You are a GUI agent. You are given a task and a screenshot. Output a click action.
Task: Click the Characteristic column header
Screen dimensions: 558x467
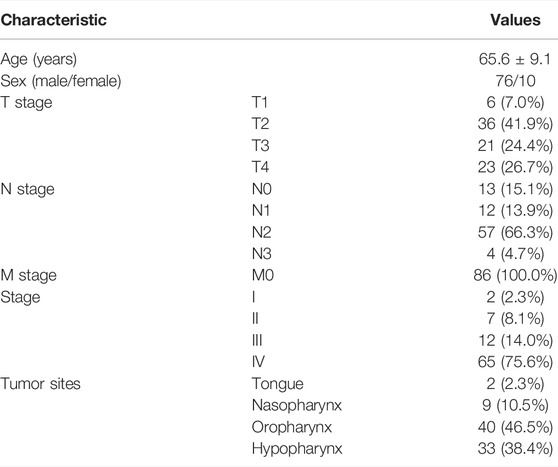[x=53, y=20]
